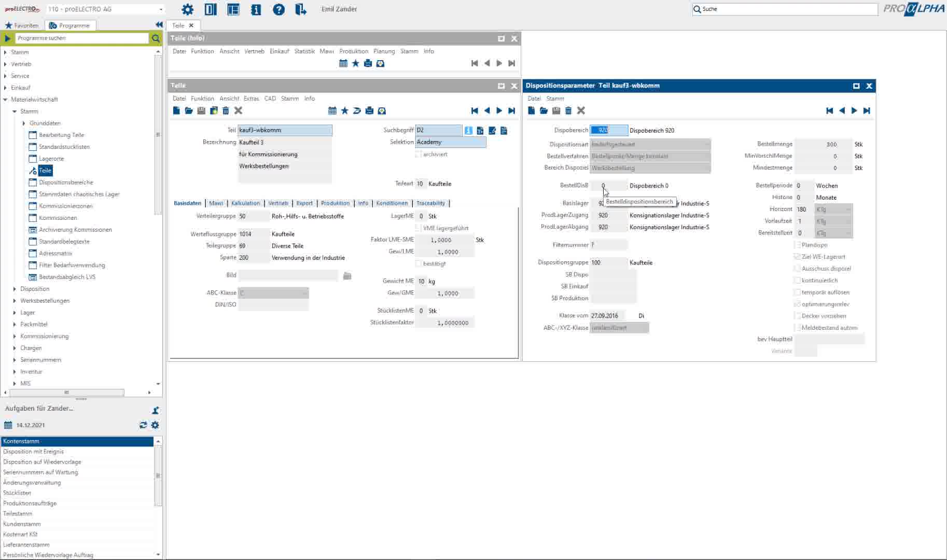Go to first record in Teile window

pyautogui.click(x=475, y=110)
